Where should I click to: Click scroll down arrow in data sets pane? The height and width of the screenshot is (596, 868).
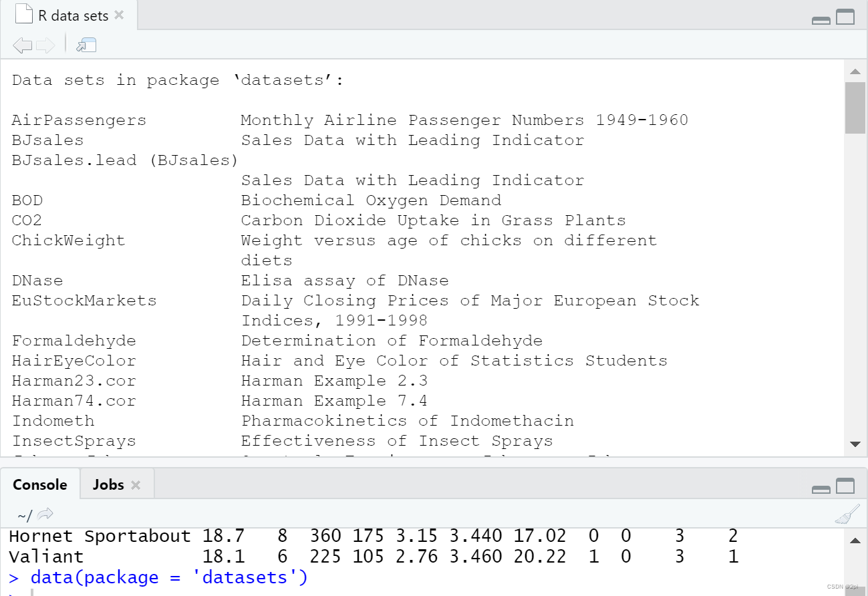tap(855, 444)
